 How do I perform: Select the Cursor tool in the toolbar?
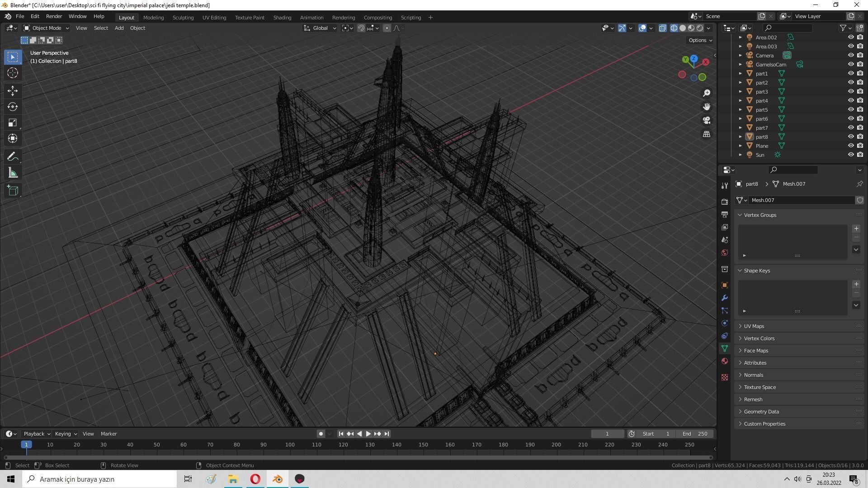13,73
